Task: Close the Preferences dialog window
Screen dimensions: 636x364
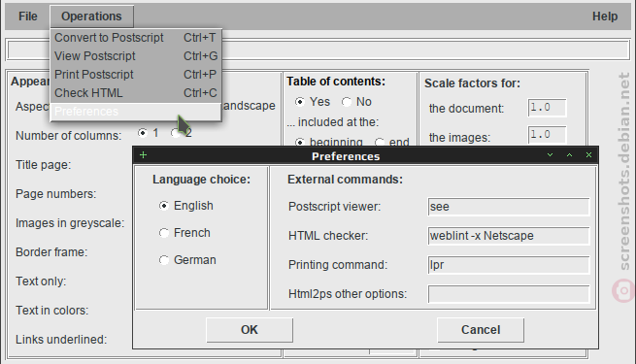Action: (589, 155)
